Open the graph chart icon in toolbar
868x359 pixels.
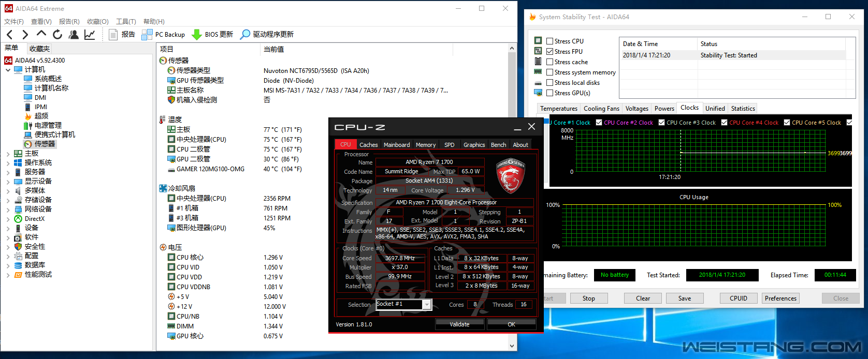pos(90,35)
